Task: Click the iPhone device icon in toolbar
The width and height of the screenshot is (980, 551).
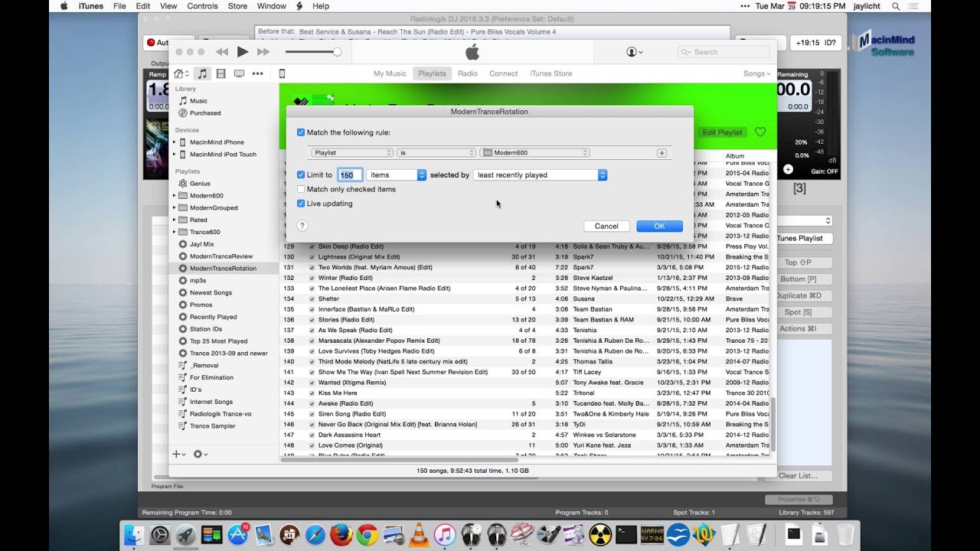Action: [x=282, y=73]
